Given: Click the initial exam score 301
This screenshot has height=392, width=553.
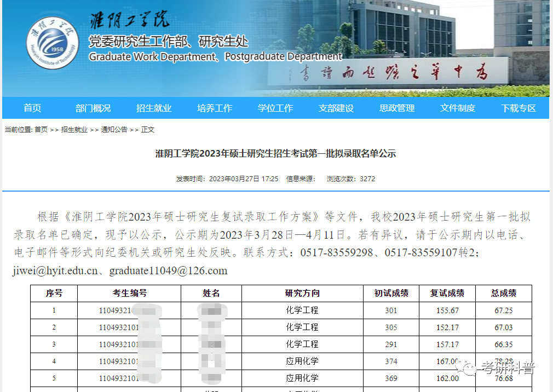Looking at the screenshot, I should 391,310.
